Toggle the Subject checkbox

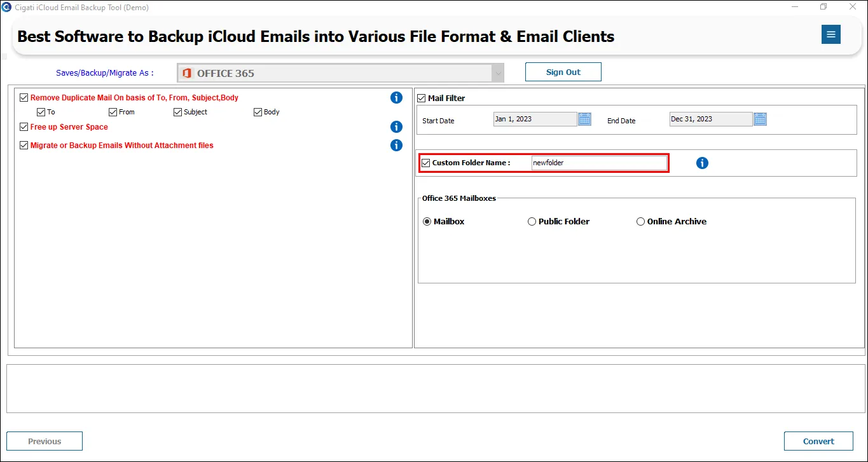click(x=178, y=112)
